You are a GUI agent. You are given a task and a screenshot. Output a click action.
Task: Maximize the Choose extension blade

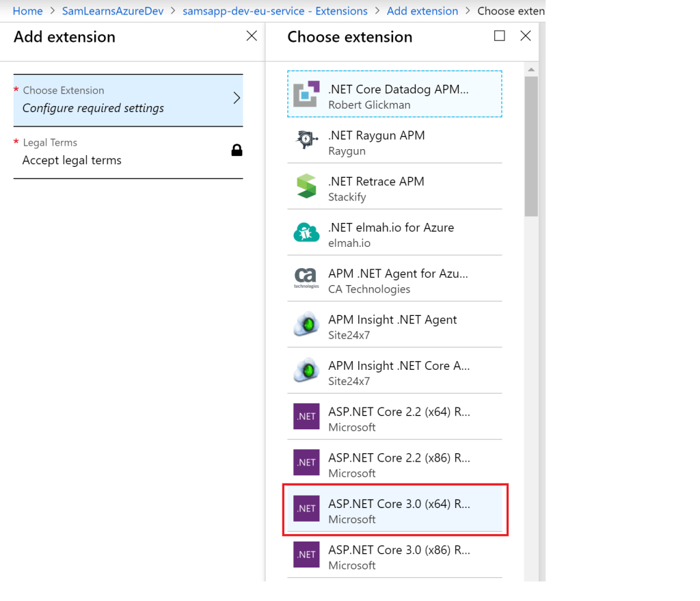[x=500, y=36]
